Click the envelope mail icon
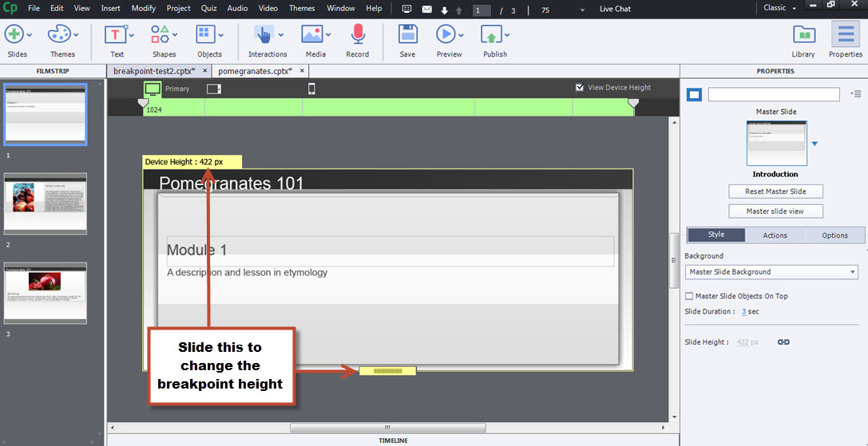This screenshot has width=868, height=446. point(426,10)
